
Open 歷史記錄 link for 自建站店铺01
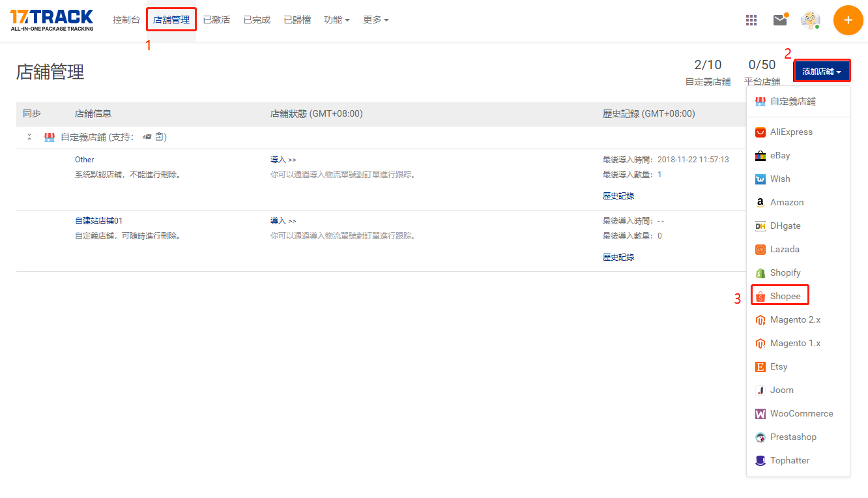click(618, 257)
